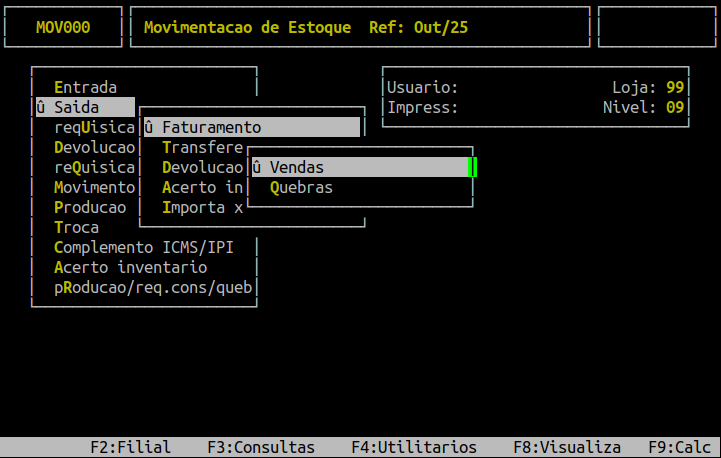
Task: Click the Impress field
Action: [x=422, y=107]
